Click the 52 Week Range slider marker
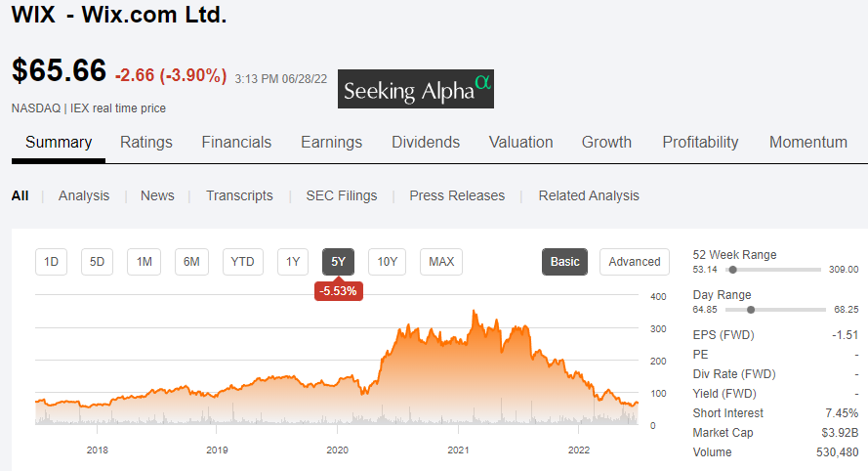 click(x=733, y=269)
